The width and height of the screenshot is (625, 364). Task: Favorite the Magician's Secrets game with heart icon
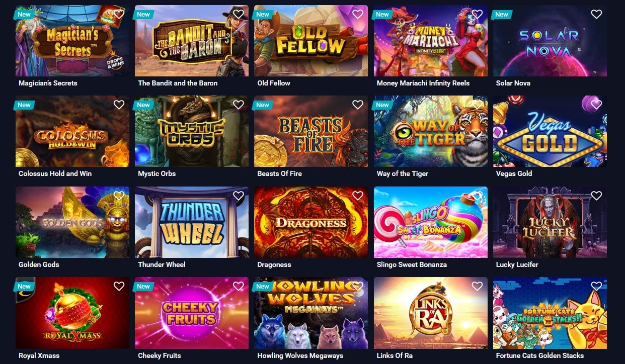[119, 14]
